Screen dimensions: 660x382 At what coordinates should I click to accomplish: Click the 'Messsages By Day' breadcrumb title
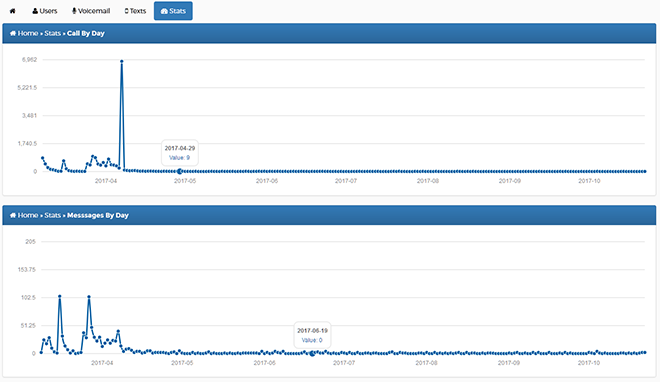click(98, 215)
